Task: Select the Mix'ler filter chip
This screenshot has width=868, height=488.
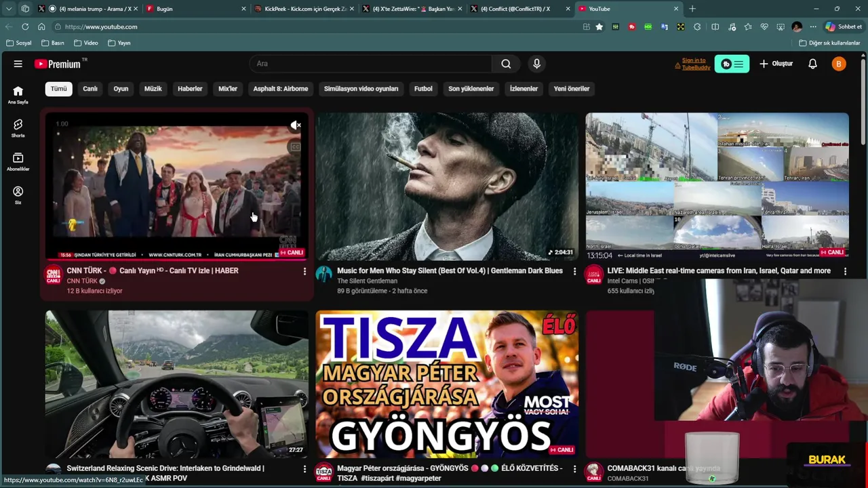Action: (x=228, y=89)
